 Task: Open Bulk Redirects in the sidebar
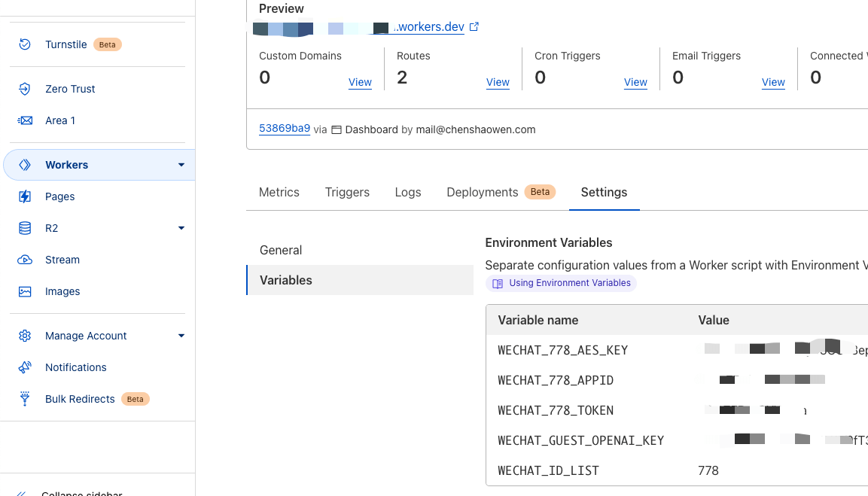80,399
